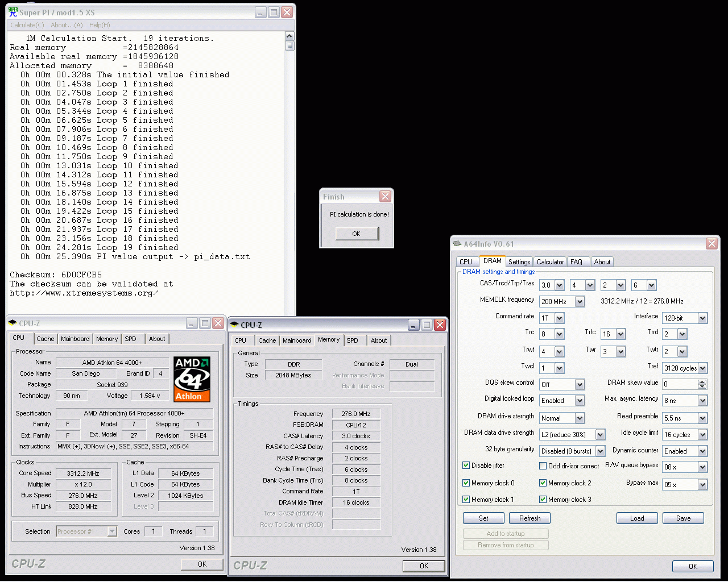The image size is (728, 582).
Task: Open CAS latency 3.0 dropdown
Action: 559,285
